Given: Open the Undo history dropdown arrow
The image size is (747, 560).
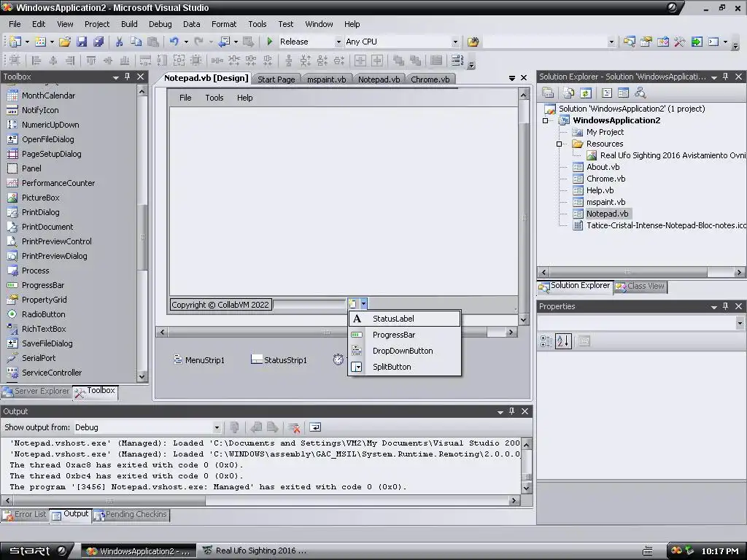Looking at the screenshot, I should (x=186, y=42).
